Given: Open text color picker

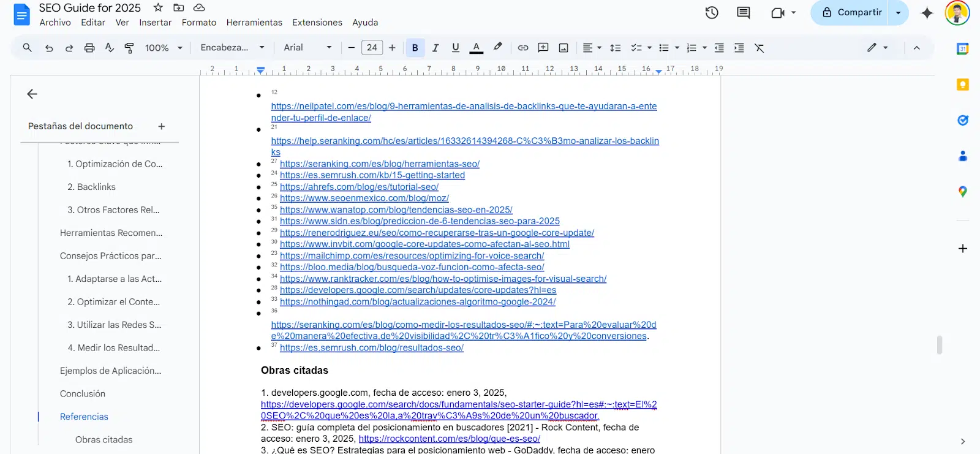Looking at the screenshot, I should 477,48.
